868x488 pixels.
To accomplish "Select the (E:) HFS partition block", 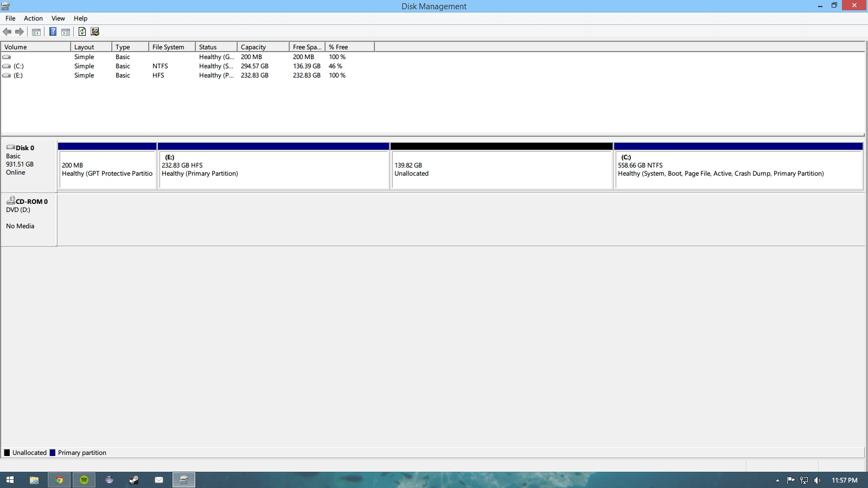I will pos(273,170).
